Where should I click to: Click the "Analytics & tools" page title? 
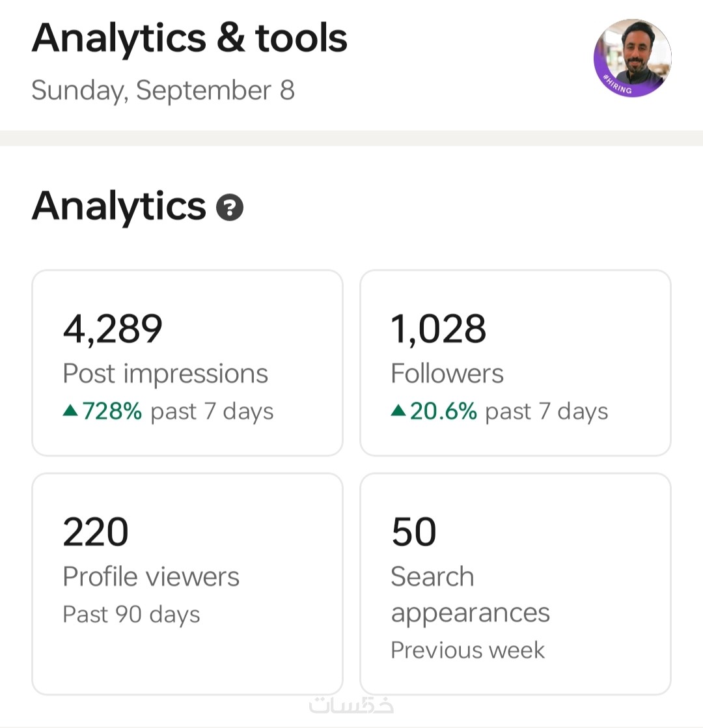point(189,38)
